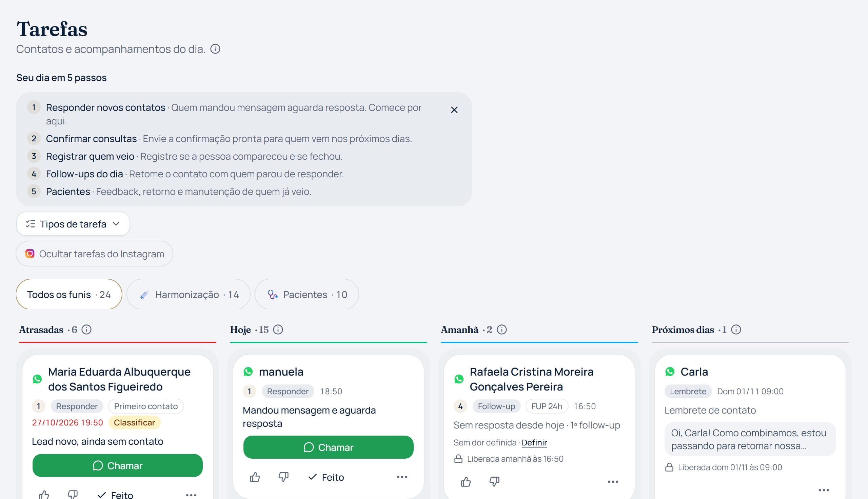Show info for the Hoje column
The height and width of the screenshot is (499, 868).
tap(278, 330)
